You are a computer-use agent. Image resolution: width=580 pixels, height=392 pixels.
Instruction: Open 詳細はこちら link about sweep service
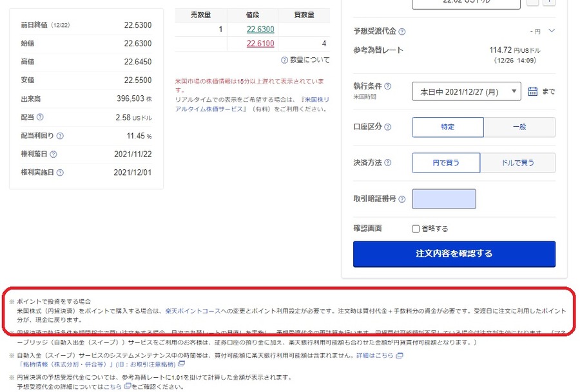(x=374, y=355)
